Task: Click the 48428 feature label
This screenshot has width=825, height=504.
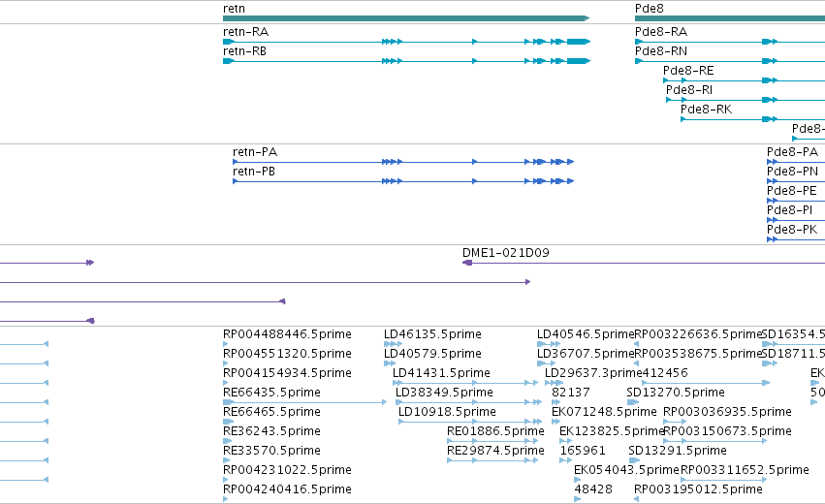Action: [x=593, y=489]
